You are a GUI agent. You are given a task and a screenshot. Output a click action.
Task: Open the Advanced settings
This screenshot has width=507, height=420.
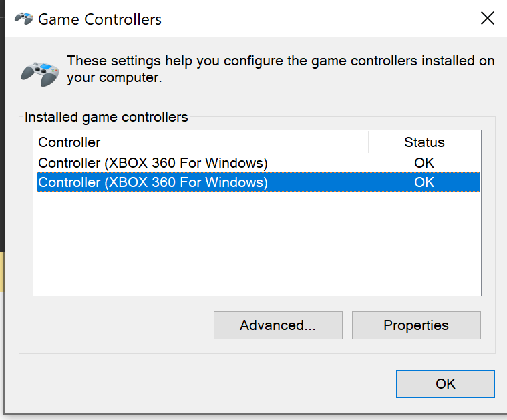pyautogui.click(x=278, y=325)
